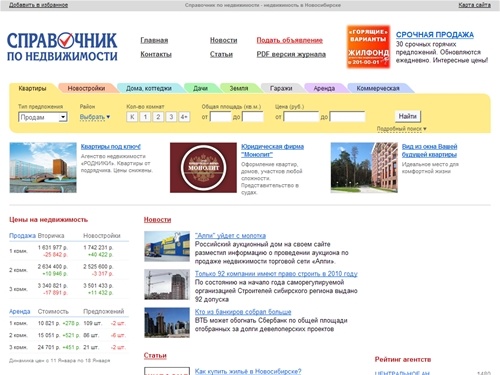Screen dimensions: 500x375
Task: Click the city skyline news thumbnail
Action: (x=167, y=322)
